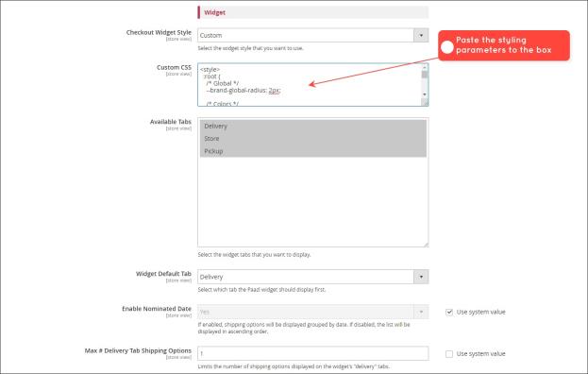Click the Checkout Widget Style label

(159, 32)
